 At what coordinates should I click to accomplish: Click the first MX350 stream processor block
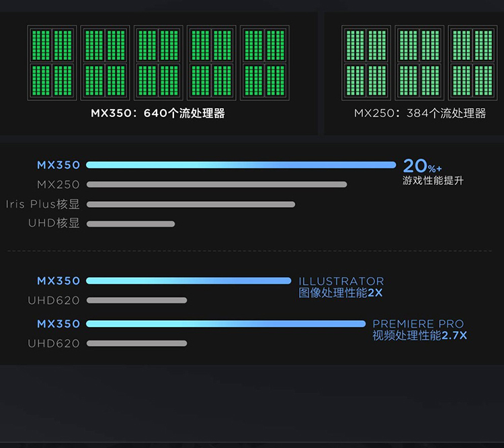[x=52, y=63]
